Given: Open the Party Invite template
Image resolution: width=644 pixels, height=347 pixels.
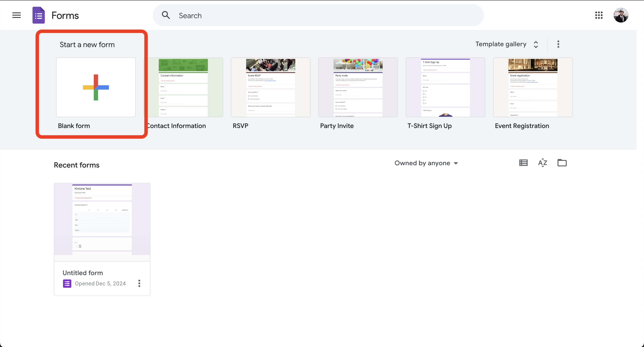Looking at the screenshot, I should 358,87.
